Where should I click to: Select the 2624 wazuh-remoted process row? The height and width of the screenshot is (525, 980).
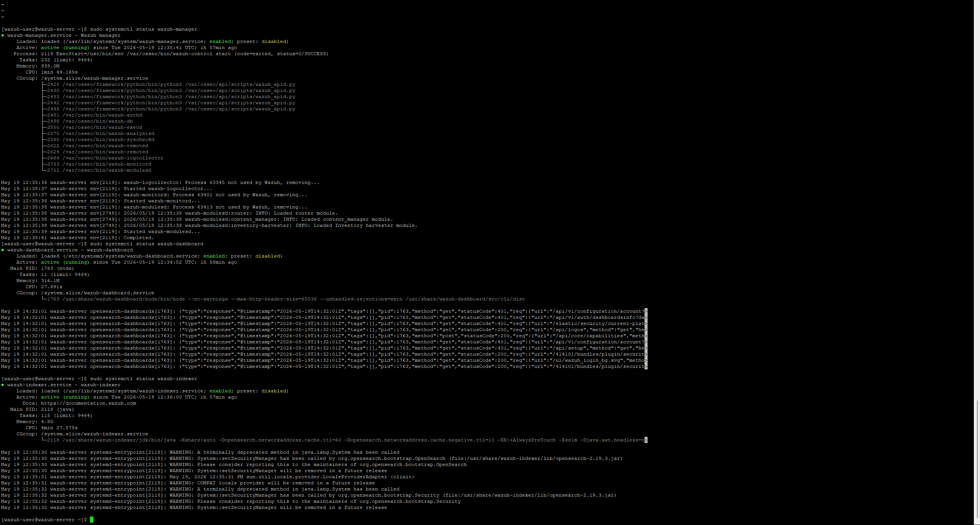(x=95, y=152)
